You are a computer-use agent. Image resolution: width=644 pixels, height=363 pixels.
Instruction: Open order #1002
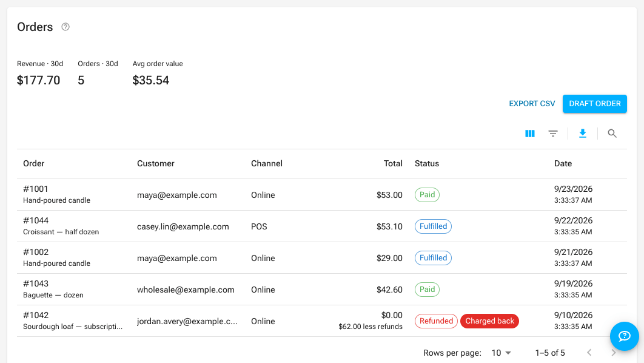tap(36, 252)
